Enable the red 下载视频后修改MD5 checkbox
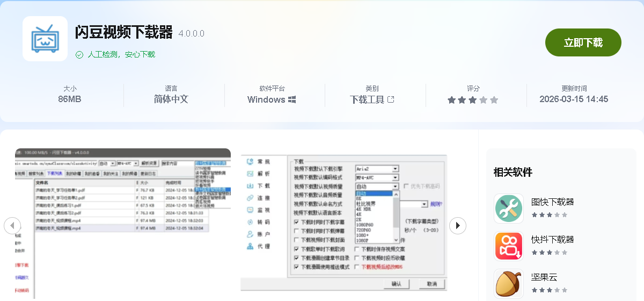Viewport: 644px width, 301px height. coord(357,267)
